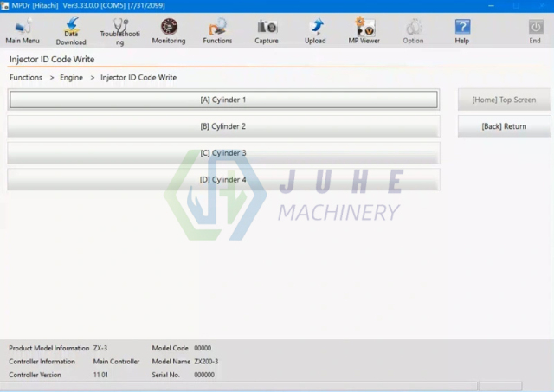Launch the MP Viewer icon
This screenshot has width=554, height=392.
click(x=364, y=31)
